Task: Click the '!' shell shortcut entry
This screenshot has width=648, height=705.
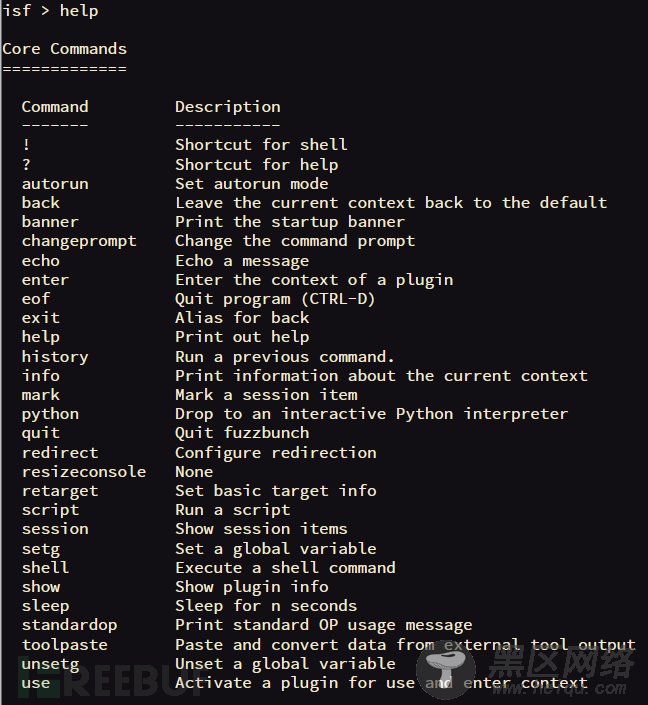Action: coord(26,145)
